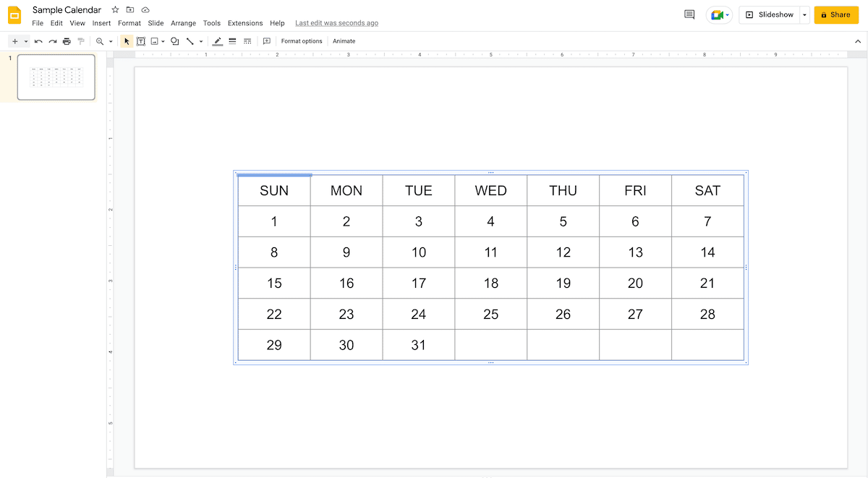Activate the paint format tool
Viewport: 868px width, 478px height.
[x=81, y=41]
